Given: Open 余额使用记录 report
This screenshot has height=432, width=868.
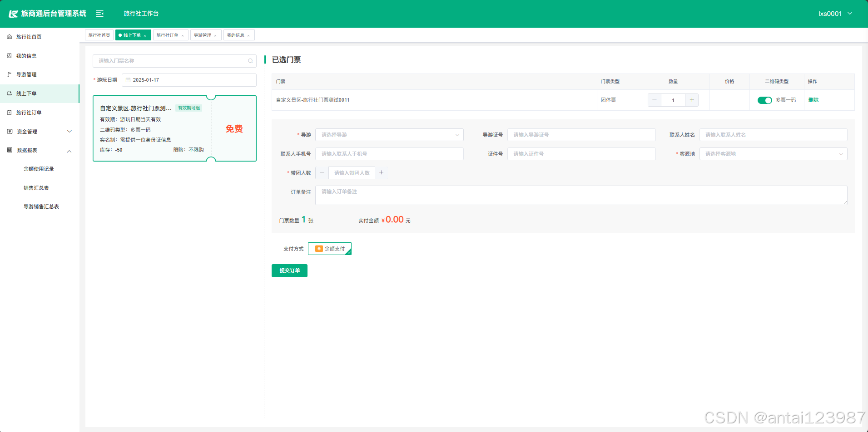Looking at the screenshot, I should [x=39, y=169].
